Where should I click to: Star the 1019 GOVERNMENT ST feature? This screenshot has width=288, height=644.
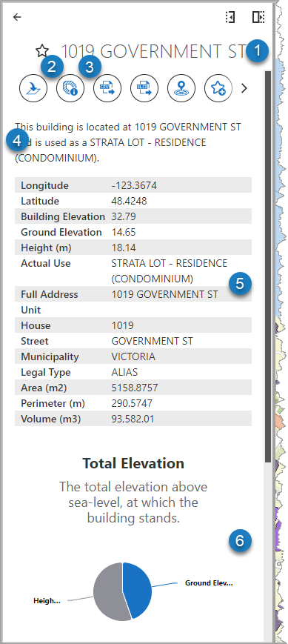[x=42, y=51]
